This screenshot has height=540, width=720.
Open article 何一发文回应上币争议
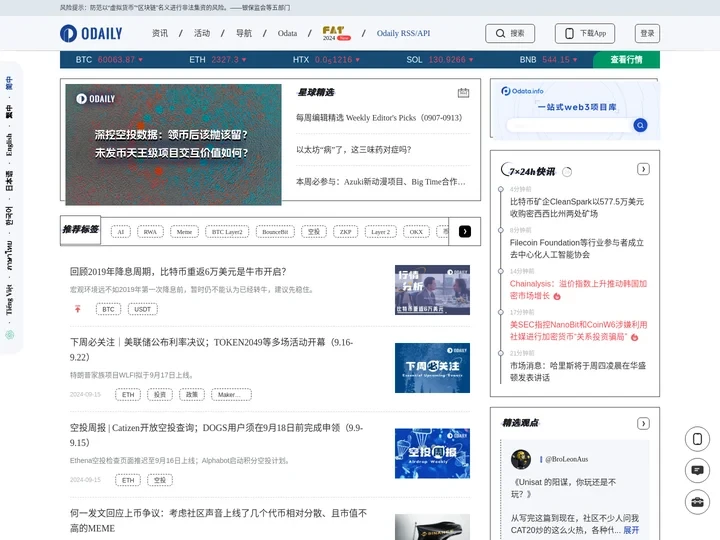click(218, 521)
